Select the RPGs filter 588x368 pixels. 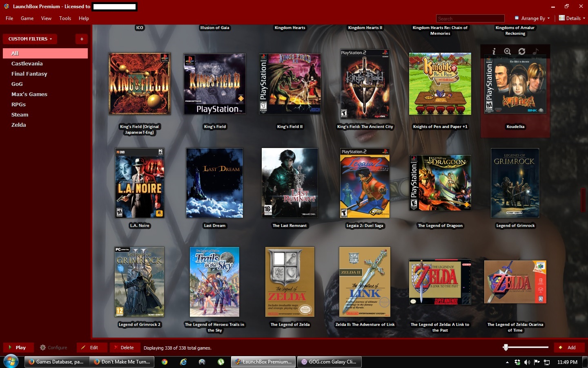point(45,105)
